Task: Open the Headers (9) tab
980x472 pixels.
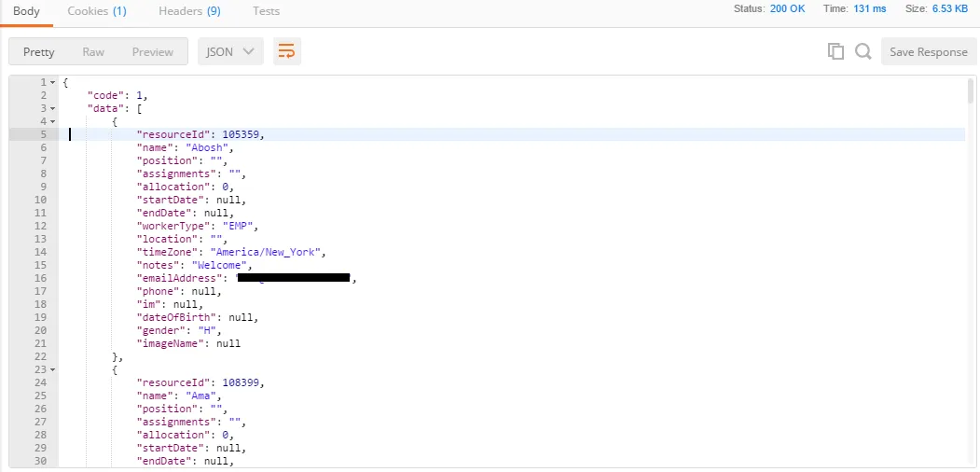Action: (189, 11)
